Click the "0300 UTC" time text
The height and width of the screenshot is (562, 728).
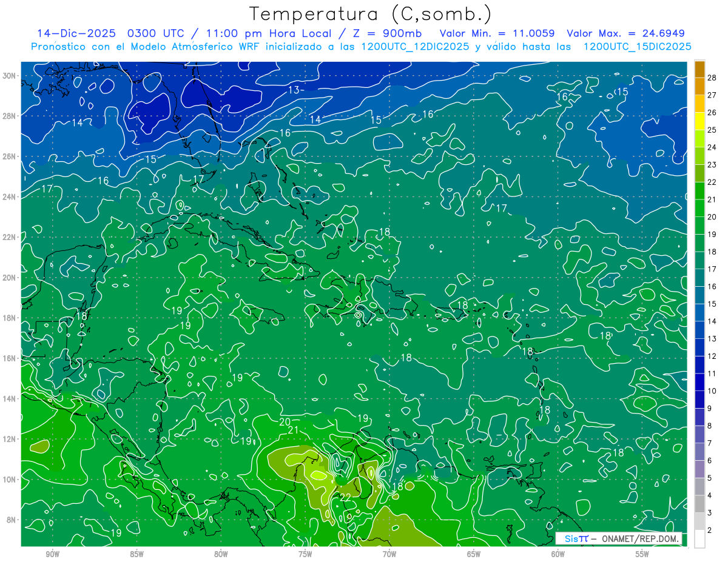click(156, 33)
